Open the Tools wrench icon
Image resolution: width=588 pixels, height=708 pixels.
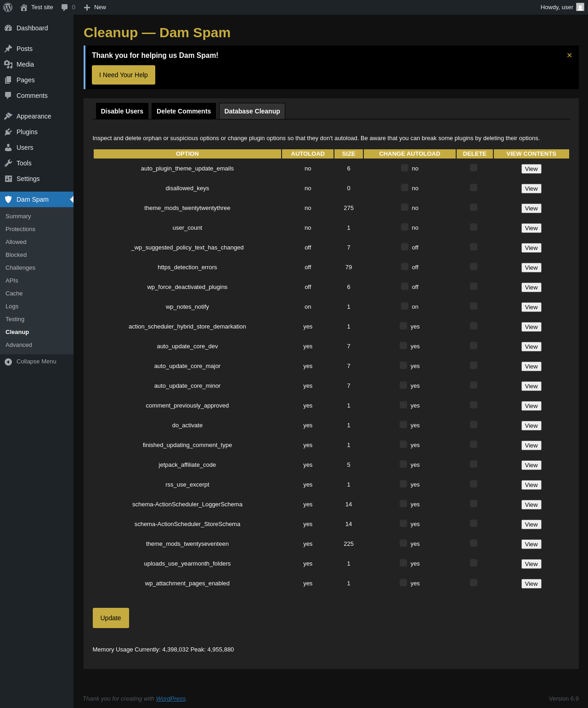pos(8,163)
